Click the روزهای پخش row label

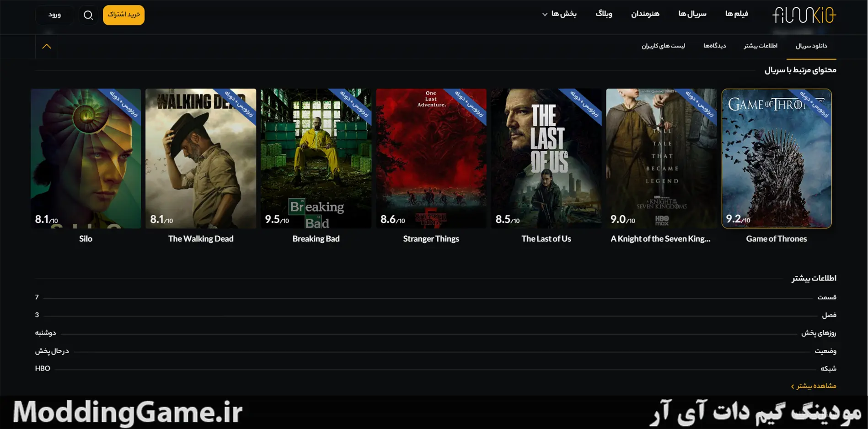click(x=819, y=333)
